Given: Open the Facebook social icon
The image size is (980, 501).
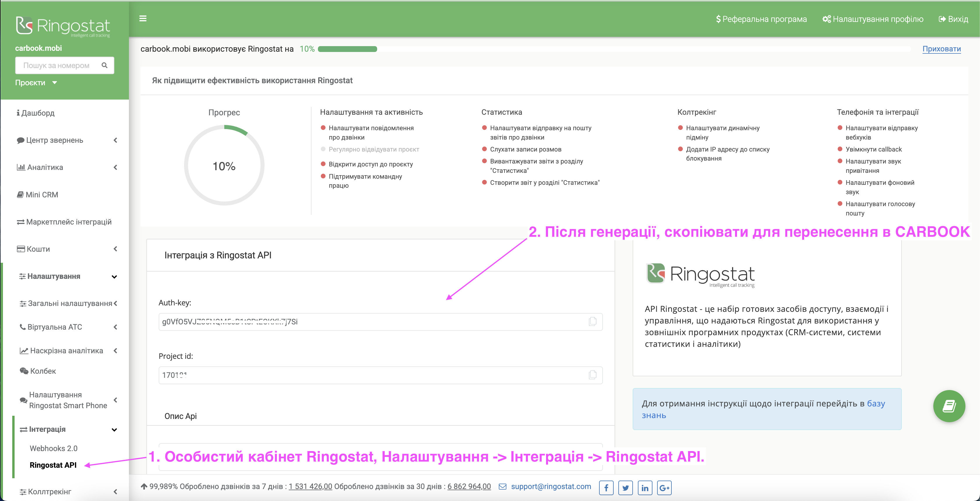Looking at the screenshot, I should tap(606, 488).
